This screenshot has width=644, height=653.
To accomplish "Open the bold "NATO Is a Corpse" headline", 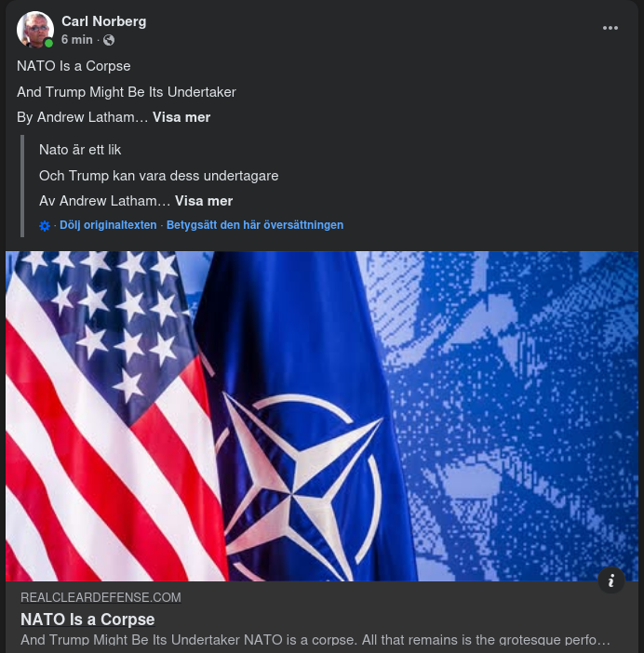I will (87, 620).
